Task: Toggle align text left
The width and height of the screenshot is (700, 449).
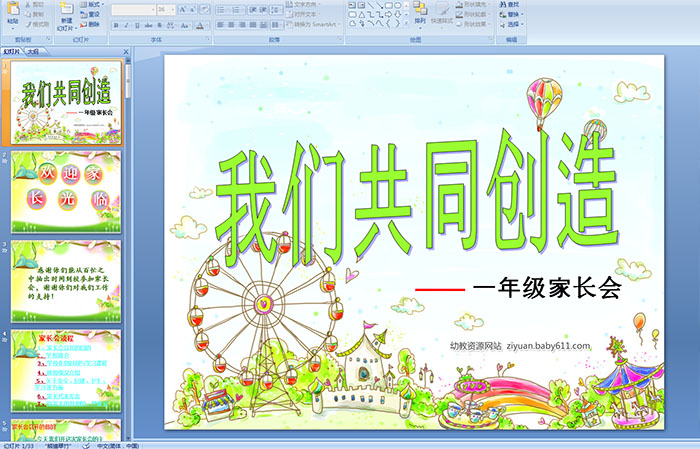Action: 221,25
